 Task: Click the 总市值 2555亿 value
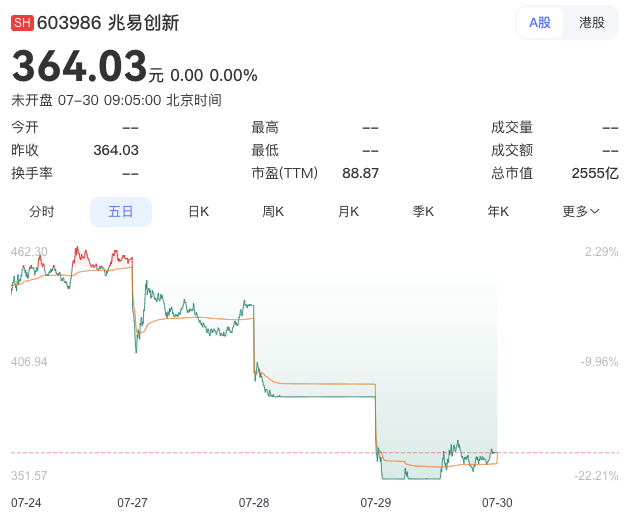595,174
